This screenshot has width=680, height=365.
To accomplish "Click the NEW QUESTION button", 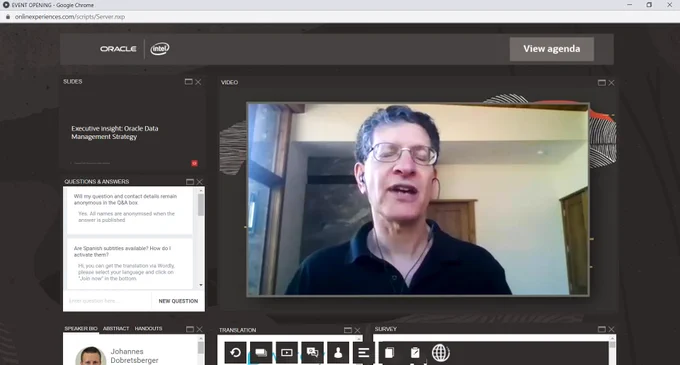I will [178, 301].
